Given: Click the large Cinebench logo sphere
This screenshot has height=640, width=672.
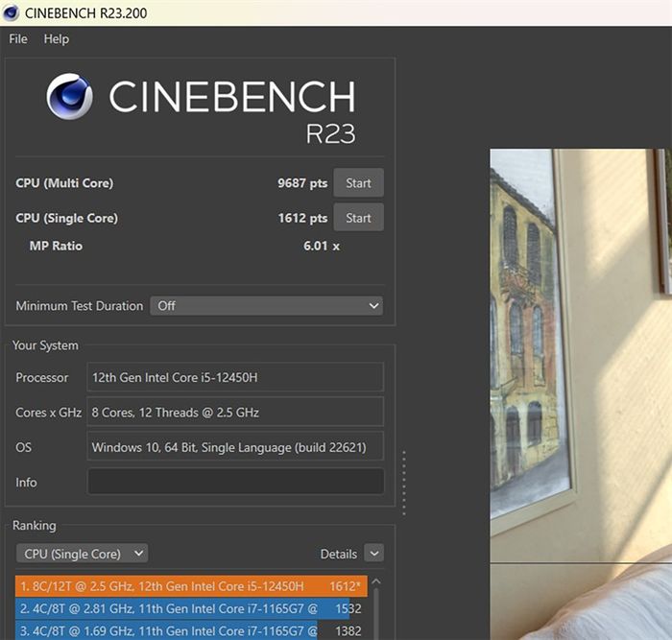Looking at the screenshot, I should coord(69,96).
